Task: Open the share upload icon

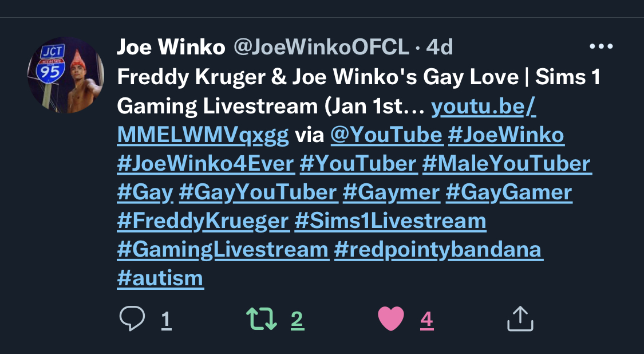Action: click(x=520, y=318)
